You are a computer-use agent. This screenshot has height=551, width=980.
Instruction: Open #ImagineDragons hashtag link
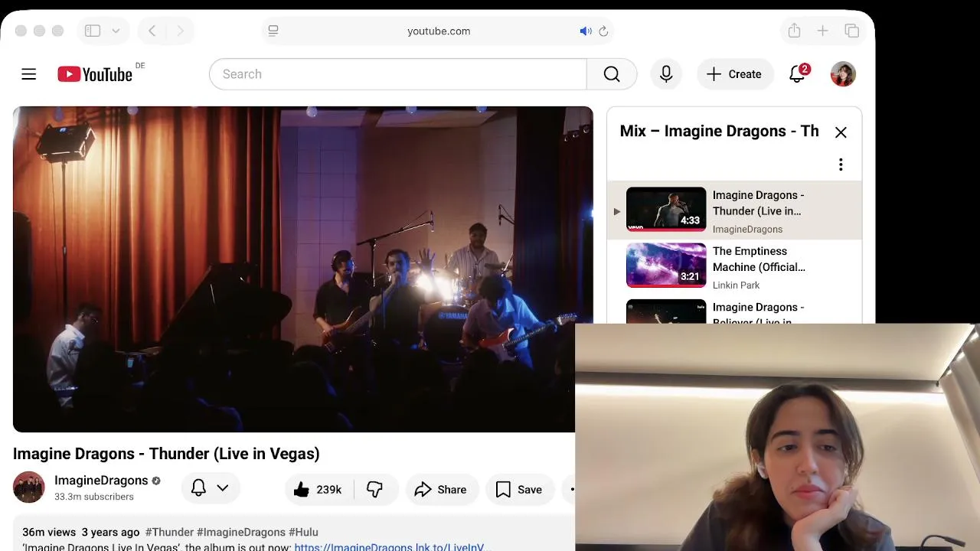click(241, 532)
